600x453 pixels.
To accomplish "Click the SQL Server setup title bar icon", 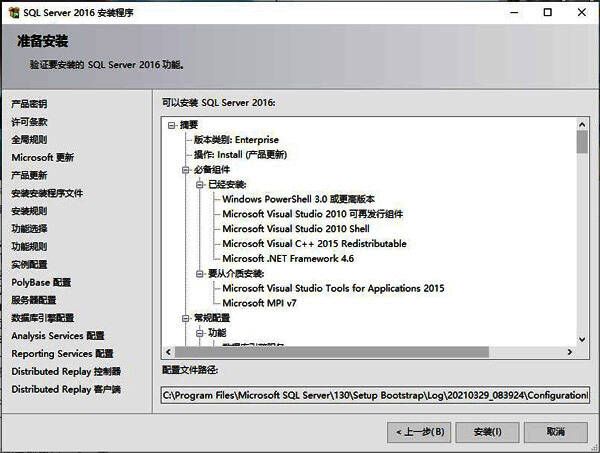I will pos(12,12).
